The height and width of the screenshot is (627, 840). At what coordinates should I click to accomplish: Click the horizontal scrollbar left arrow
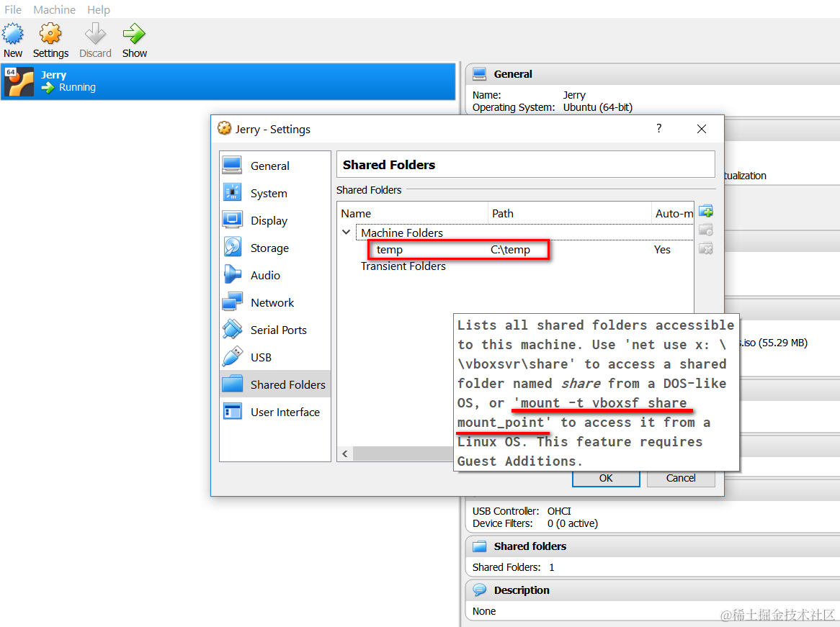[x=345, y=454]
